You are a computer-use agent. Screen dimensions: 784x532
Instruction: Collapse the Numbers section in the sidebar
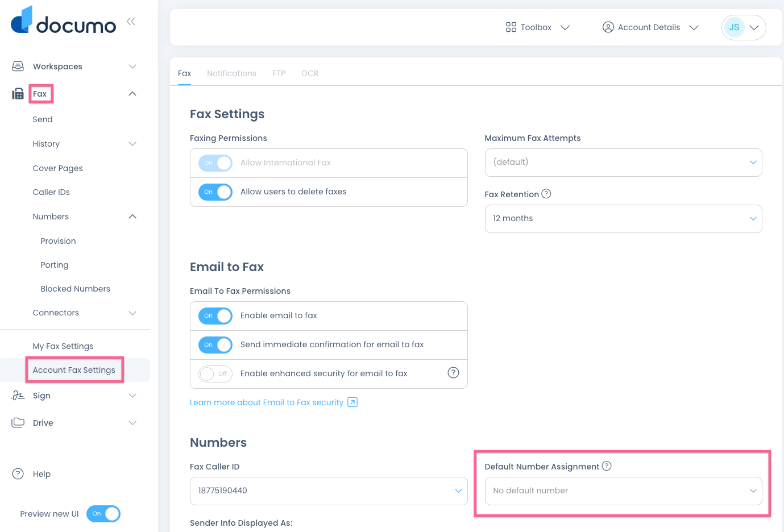132,217
